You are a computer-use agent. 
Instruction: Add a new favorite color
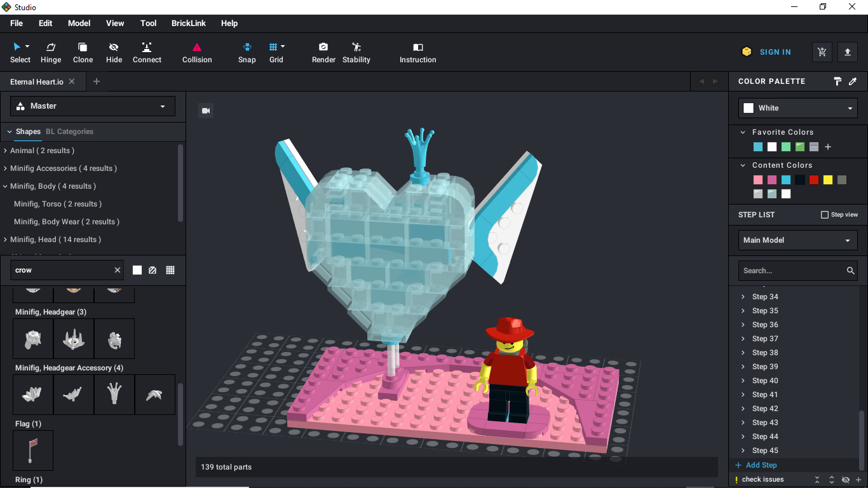click(828, 147)
